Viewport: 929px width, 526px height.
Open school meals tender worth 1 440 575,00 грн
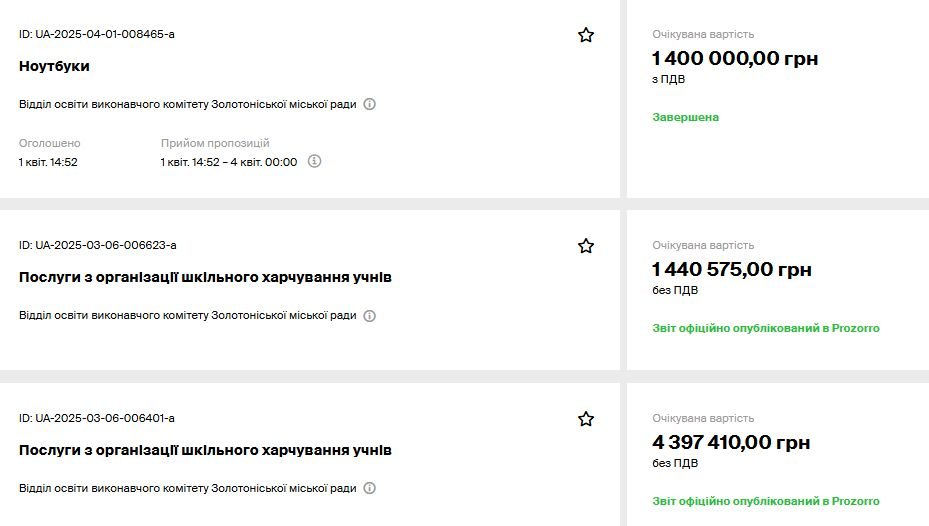click(x=205, y=277)
